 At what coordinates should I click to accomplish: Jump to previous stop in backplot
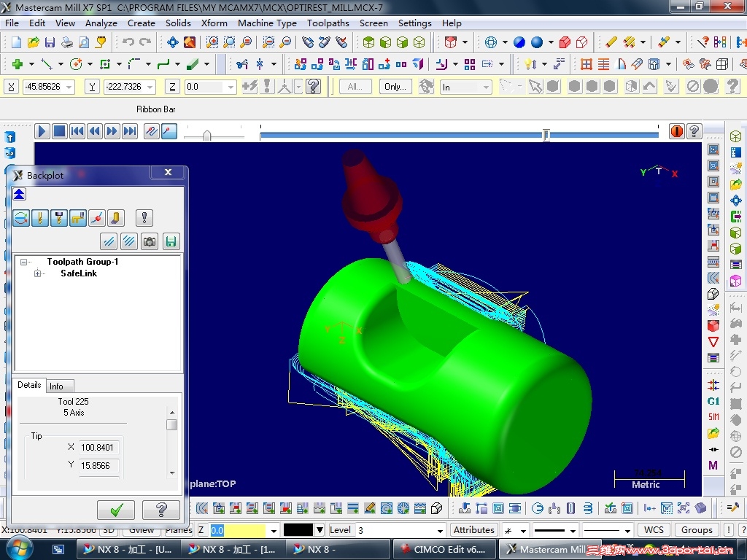pos(77,131)
